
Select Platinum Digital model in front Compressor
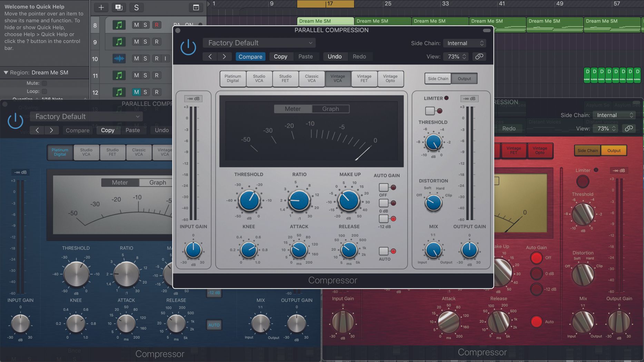(233, 79)
